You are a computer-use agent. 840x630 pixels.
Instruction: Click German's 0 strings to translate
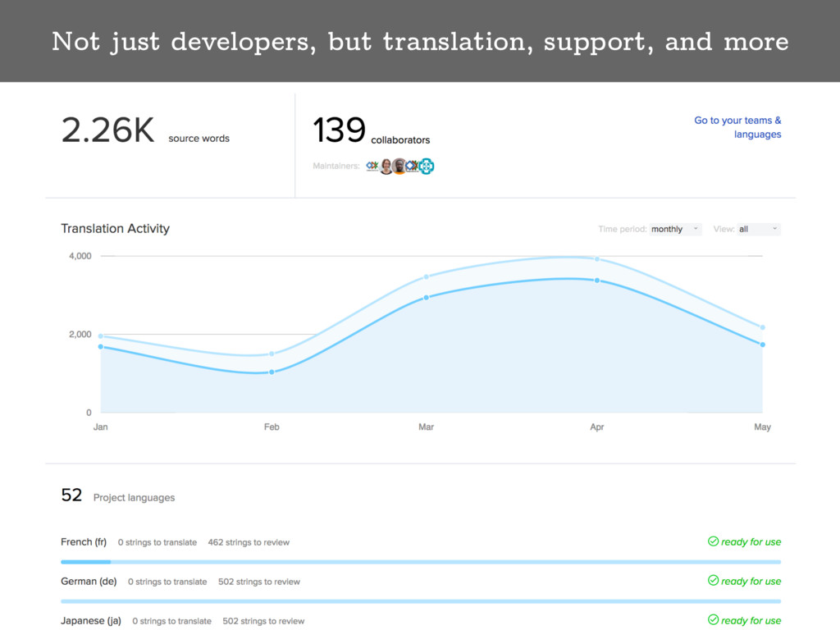pyautogui.click(x=167, y=582)
